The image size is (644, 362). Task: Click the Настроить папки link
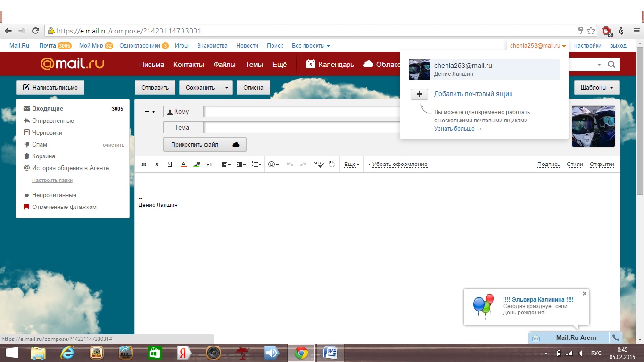pos(52,181)
